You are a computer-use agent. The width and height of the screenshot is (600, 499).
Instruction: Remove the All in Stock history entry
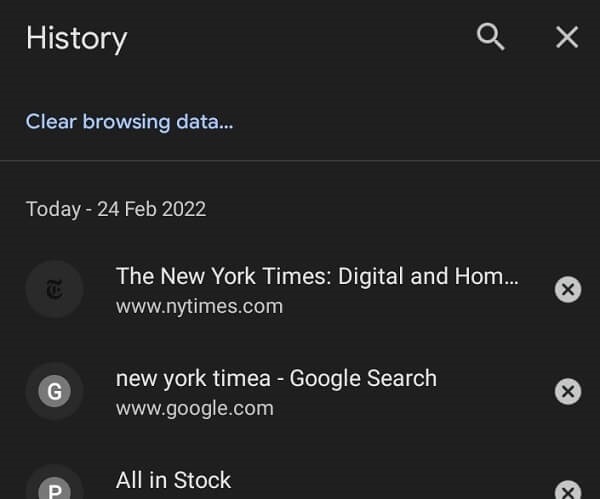click(567, 490)
